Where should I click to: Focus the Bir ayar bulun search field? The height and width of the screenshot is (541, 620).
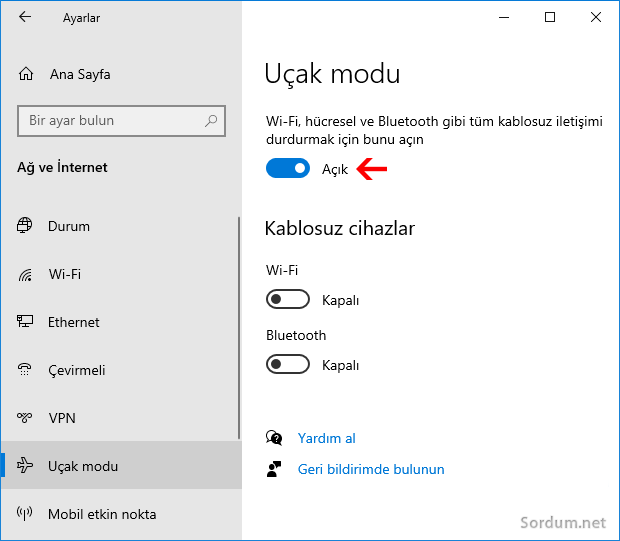pyautogui.click(x=121, y=121)
